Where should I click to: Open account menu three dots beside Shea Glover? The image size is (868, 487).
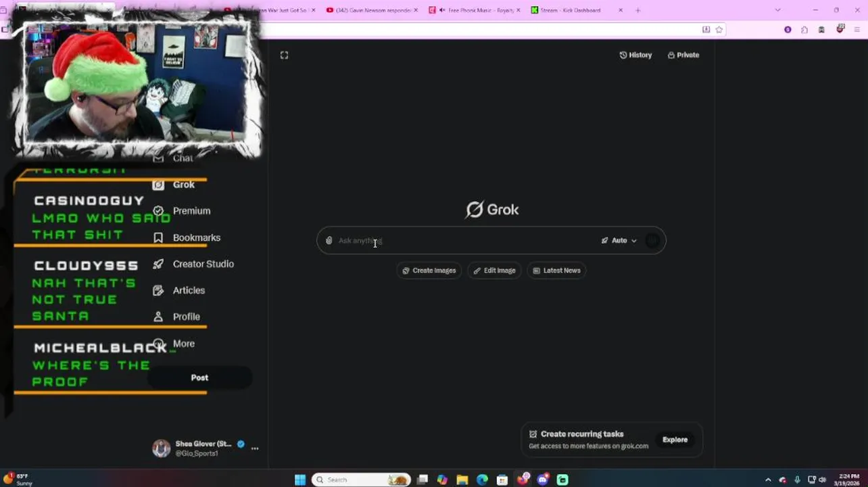[255, 448]
